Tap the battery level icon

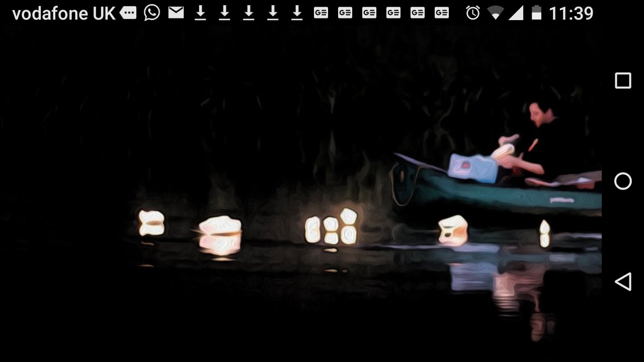tap(536, 13)
